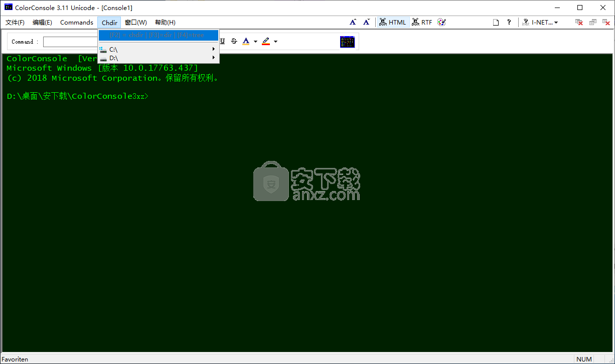Image resolution: width=615 pixels, height=364 pixels.
Task: Restore the MDI child window
Action: point(592,22)
